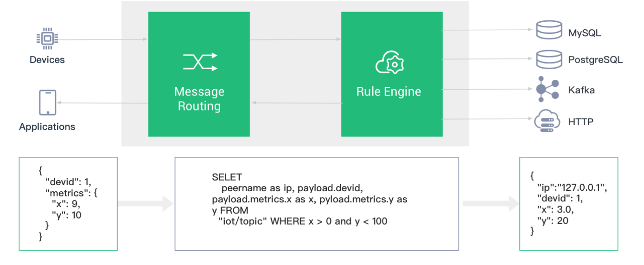Click the Applications label text
644x265 pixels.
click(47, 127)
